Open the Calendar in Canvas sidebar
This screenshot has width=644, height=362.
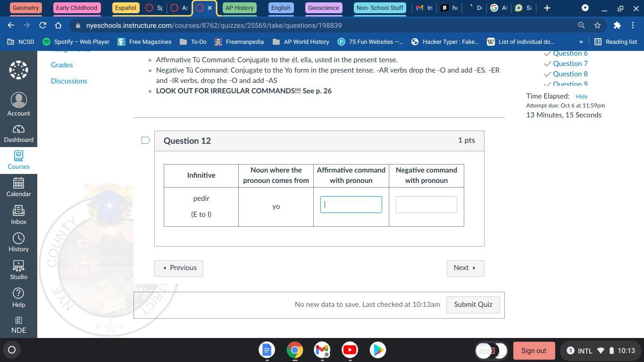(18, 188)
